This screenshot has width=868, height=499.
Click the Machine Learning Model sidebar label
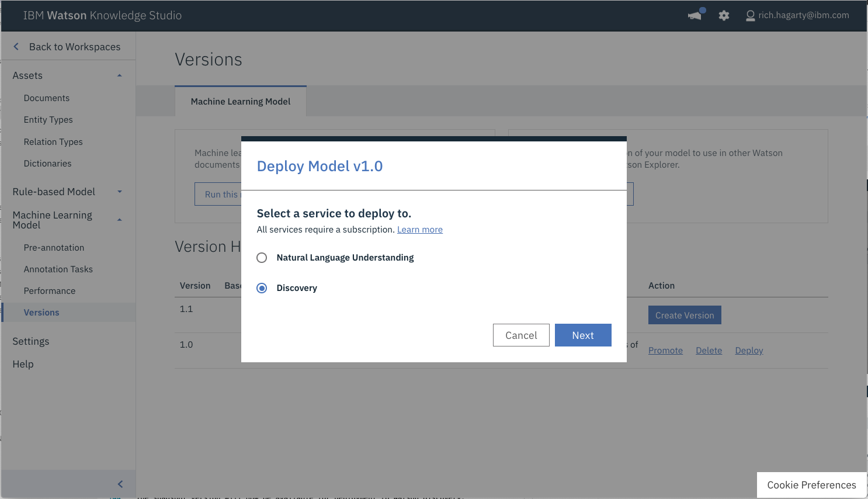(53, 220)
